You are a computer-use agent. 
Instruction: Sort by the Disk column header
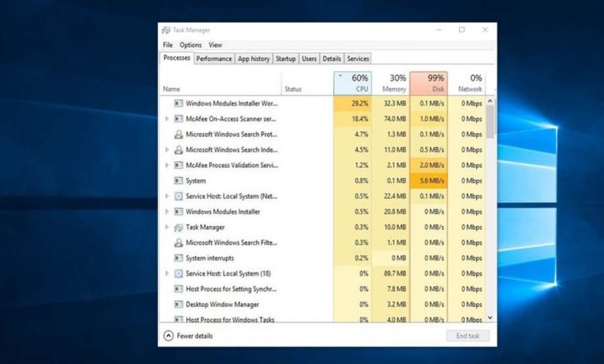(429, 83)
